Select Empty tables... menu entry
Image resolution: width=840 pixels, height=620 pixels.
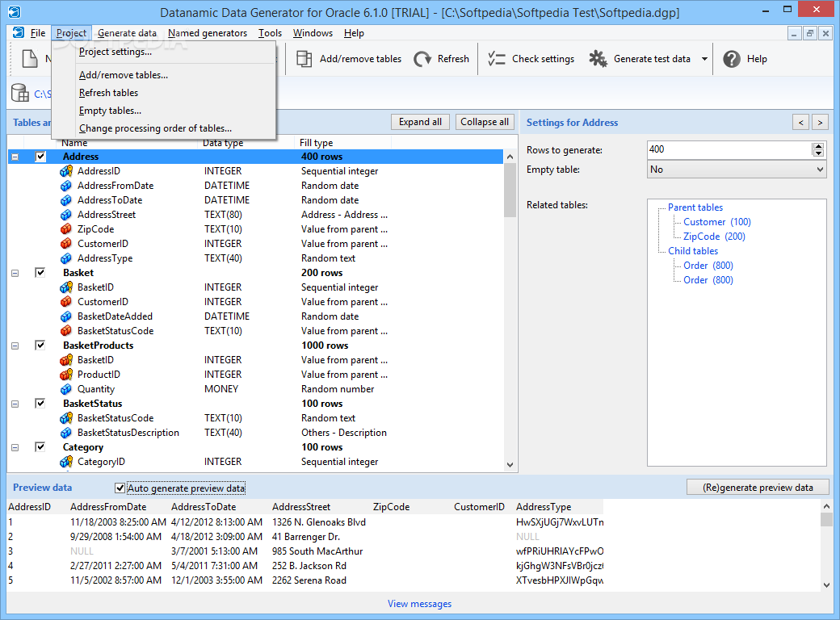110,111
